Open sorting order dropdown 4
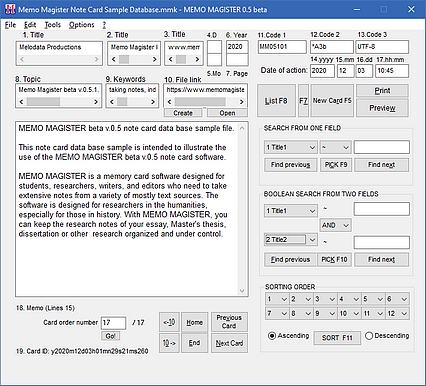426x386 pixels. tap(349, 299)
